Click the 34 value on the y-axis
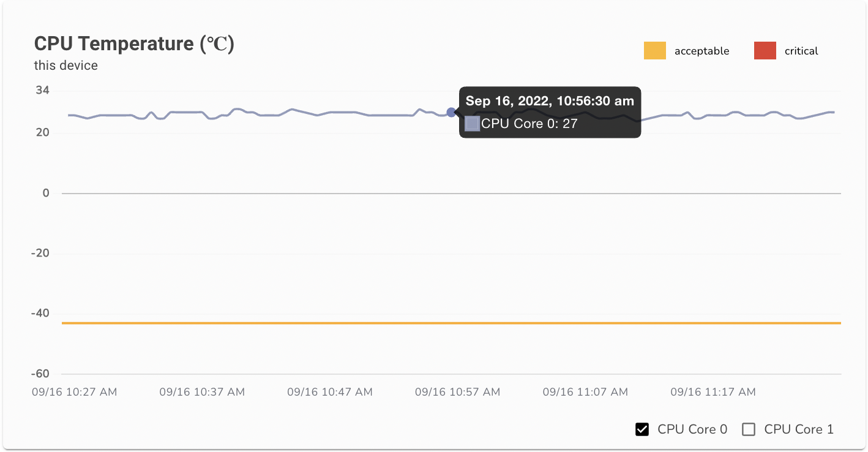868x452 pixels. [x=42, y=91]
